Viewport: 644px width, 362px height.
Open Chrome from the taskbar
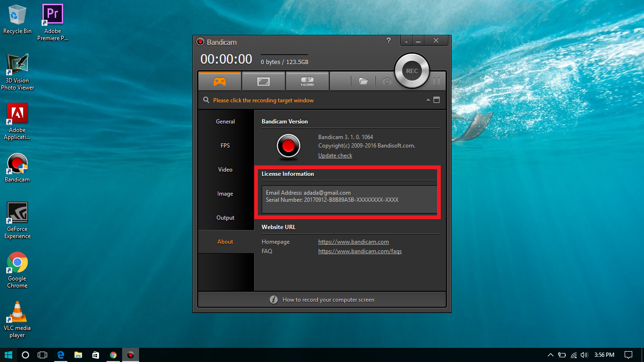113,355
